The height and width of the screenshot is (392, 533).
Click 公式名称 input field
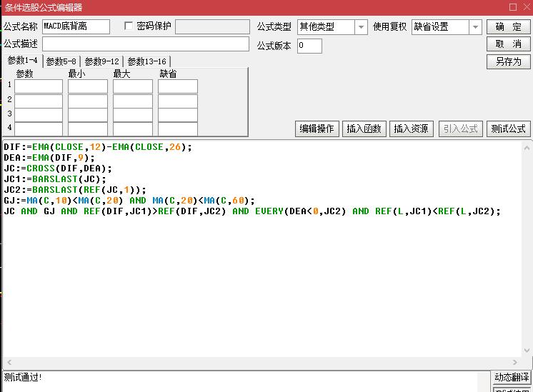[76, 27]
